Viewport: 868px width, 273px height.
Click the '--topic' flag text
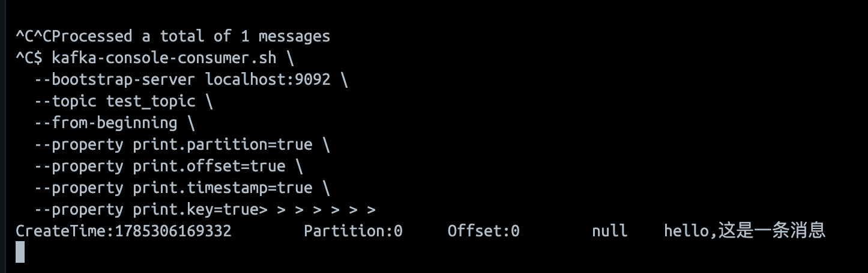tap(65, 101)
